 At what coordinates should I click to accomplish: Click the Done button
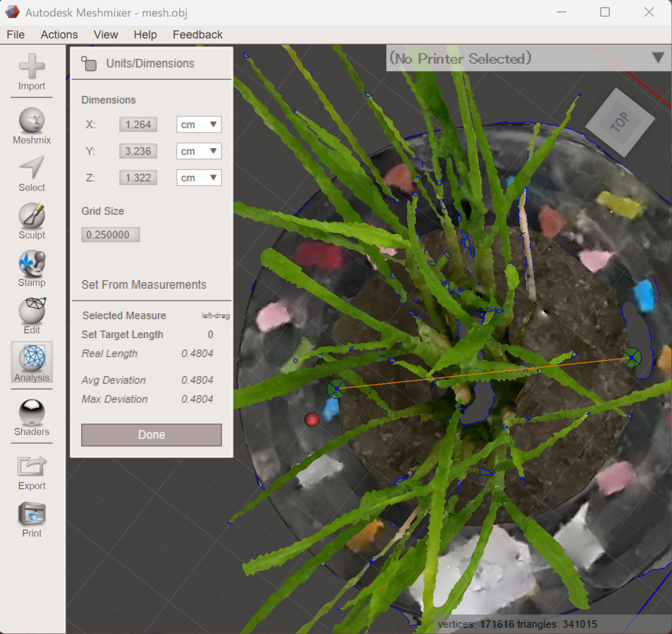(x=151, y=435)
